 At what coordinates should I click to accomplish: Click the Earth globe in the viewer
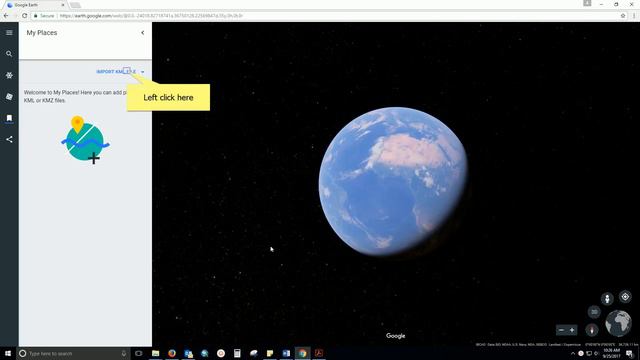pos(393,181)
